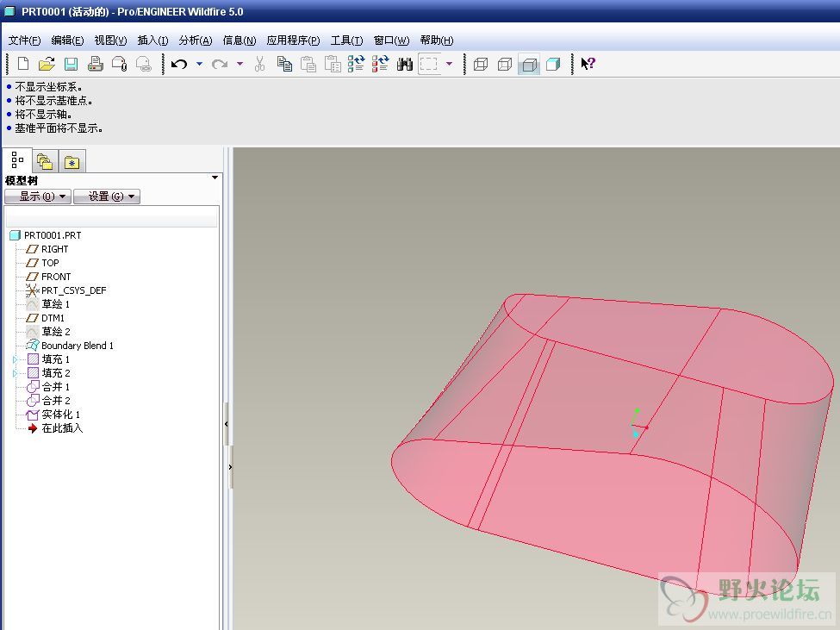Select the FRONT datum plane

tap(56, 277)
